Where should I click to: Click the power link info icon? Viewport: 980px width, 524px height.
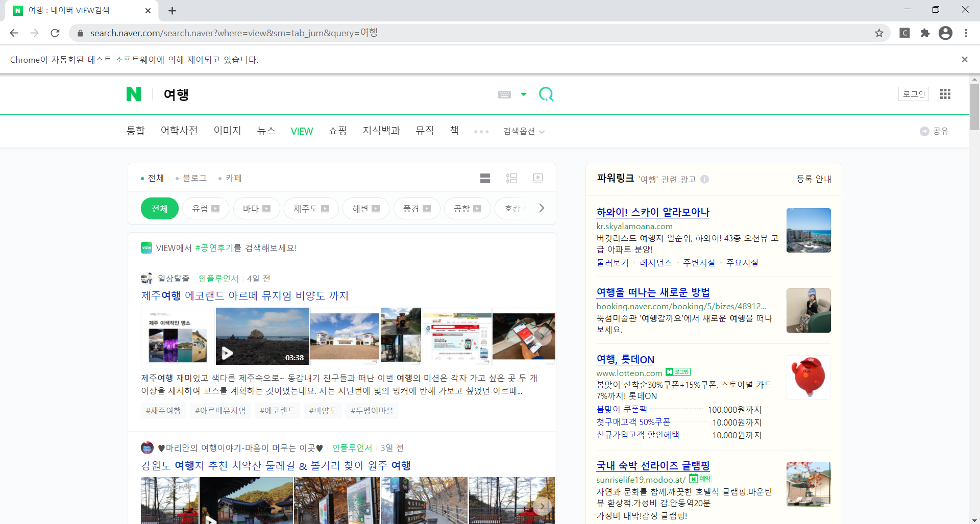click(705, 179)
